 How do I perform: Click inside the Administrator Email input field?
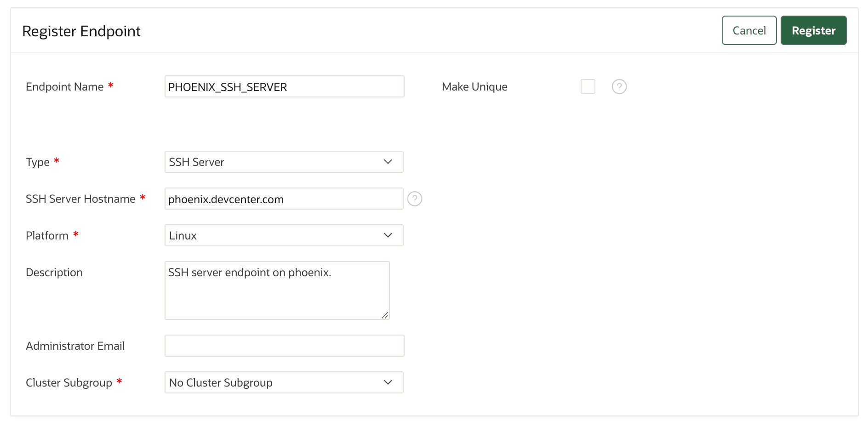(284, 345)
